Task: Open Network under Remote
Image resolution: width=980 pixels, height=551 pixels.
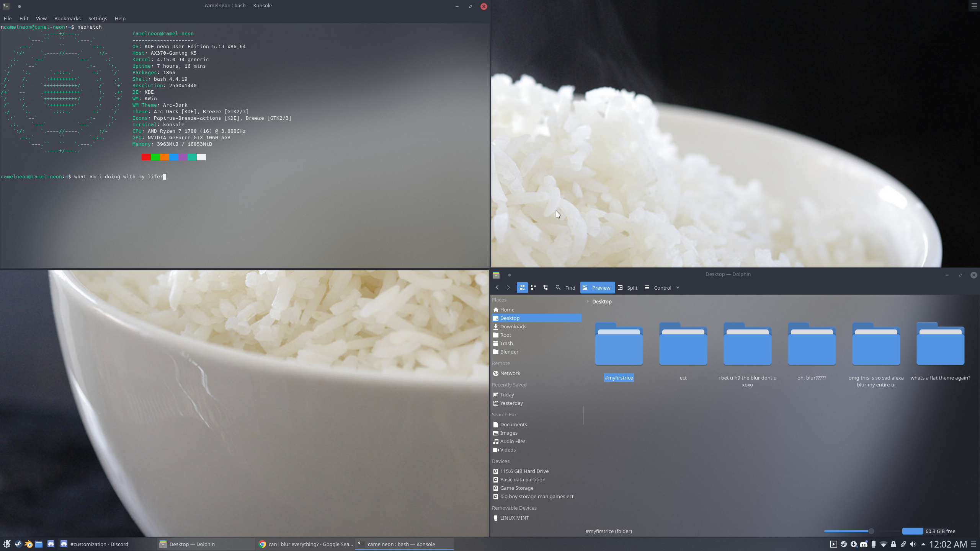Action: point(536,373)
